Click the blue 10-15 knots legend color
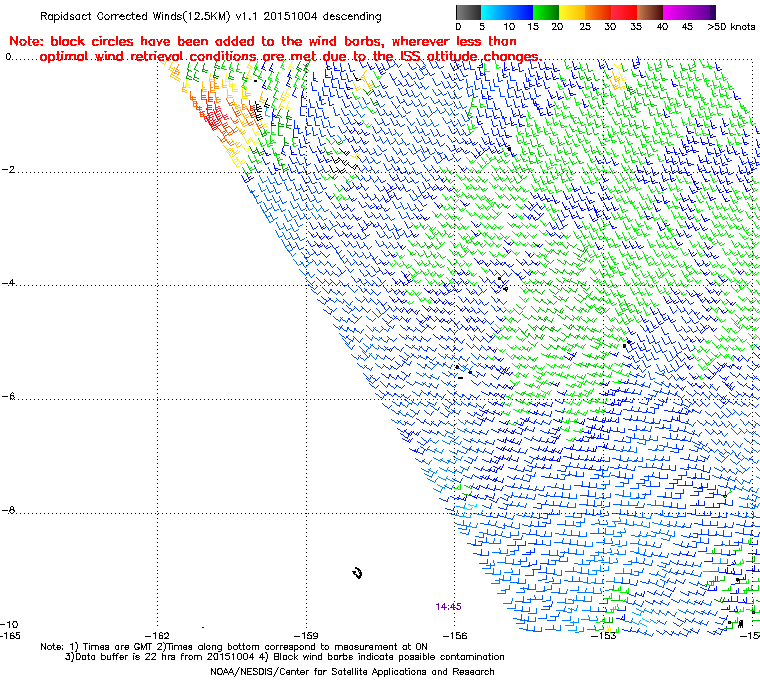760x688 pixels. click(x=520, y=13)
